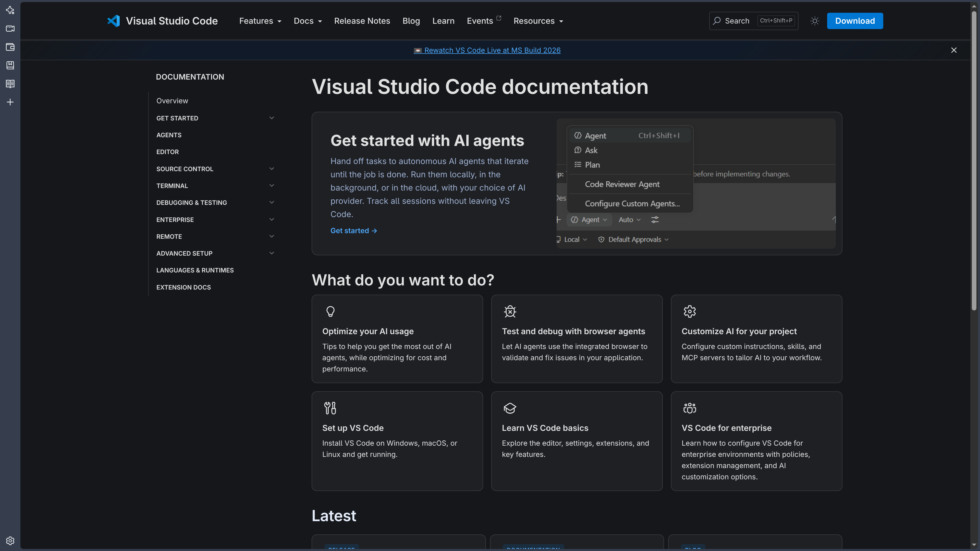Click the shield icon by Default Approvals
This screenshot has width=980, height=551.
pos(601,240)
